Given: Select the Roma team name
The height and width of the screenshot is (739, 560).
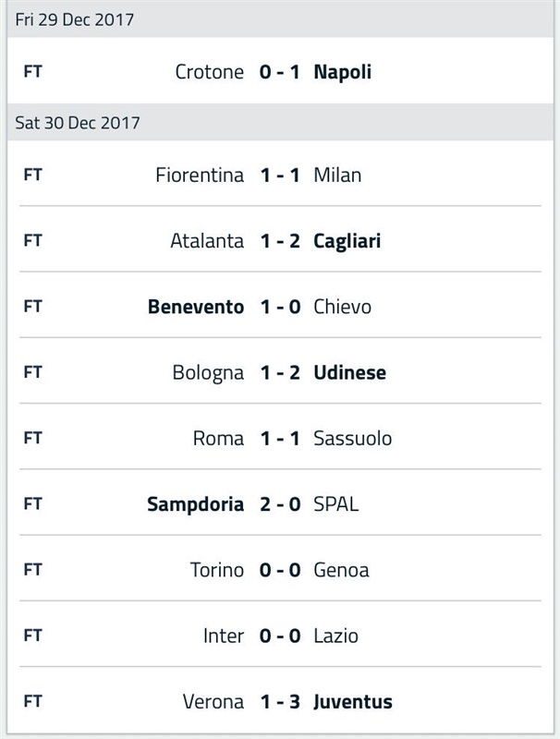Looking at the screenshot, I should pos(218,439).
